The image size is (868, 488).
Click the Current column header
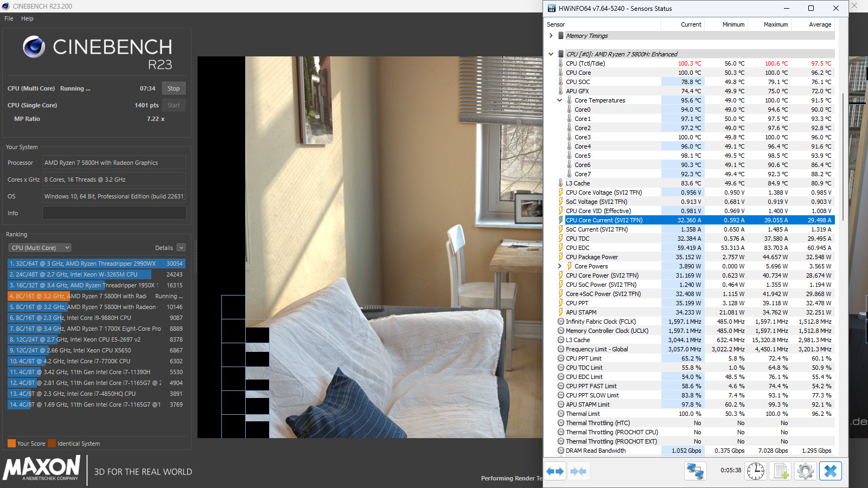tap(682, 24)
